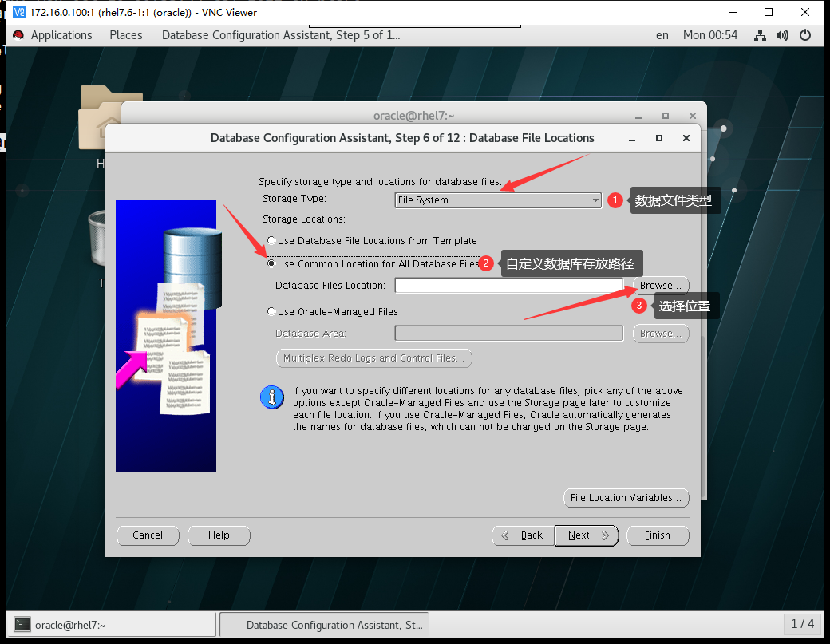The image size is (830, 644).
Task: Open Multiplex Redo Logs and Control Files
Action: 373,358
